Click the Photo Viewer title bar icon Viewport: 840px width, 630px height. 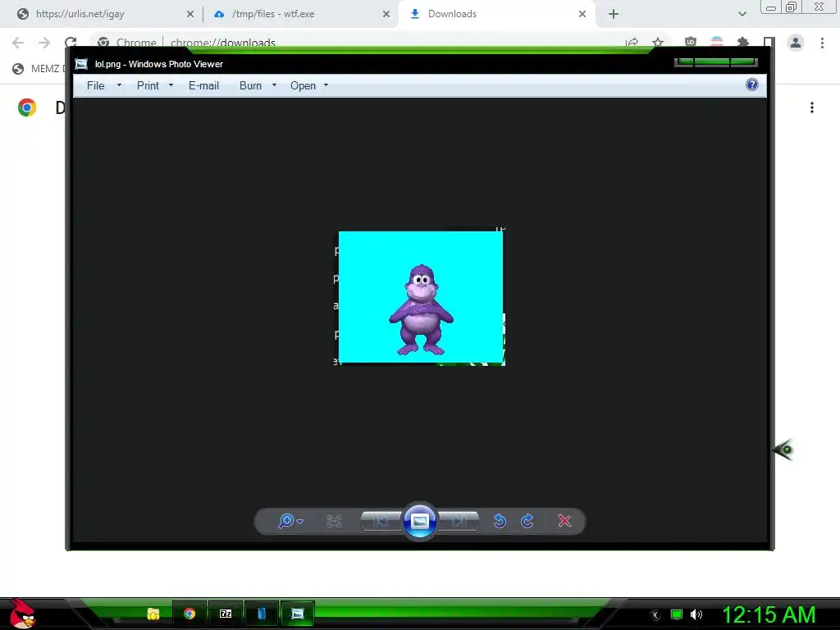[81, 64]
